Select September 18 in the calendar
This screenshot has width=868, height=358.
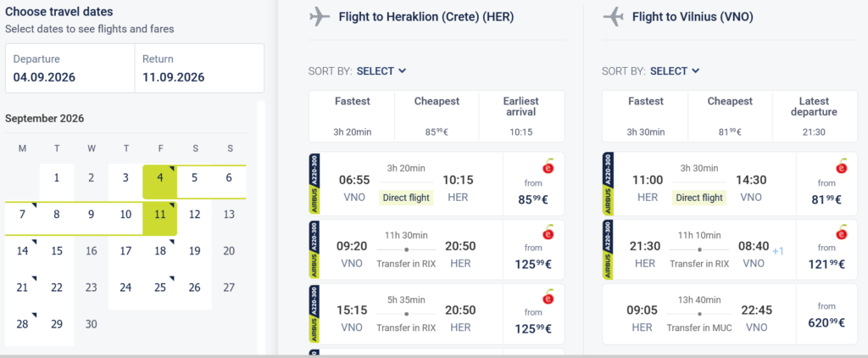(x=160, y=251)
